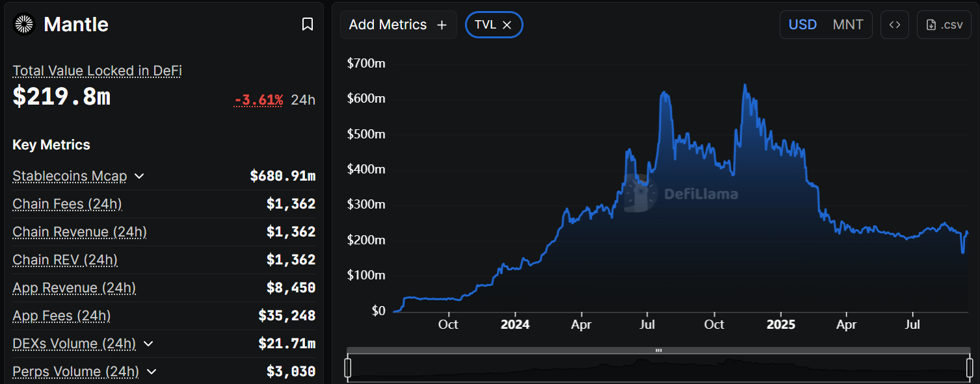Click the $8,450 App Revenue value

tap(291, 288)
